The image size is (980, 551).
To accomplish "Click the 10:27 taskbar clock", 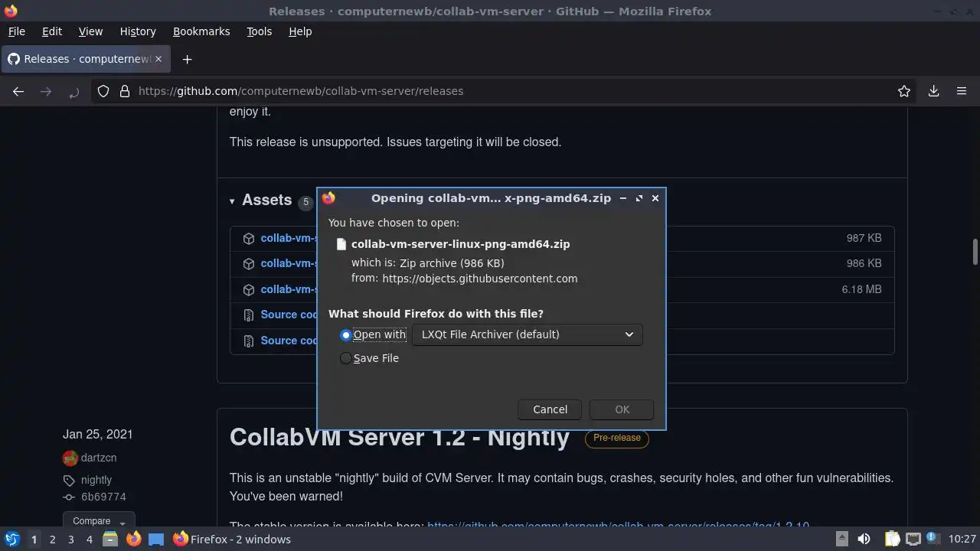I will point(962,540).
